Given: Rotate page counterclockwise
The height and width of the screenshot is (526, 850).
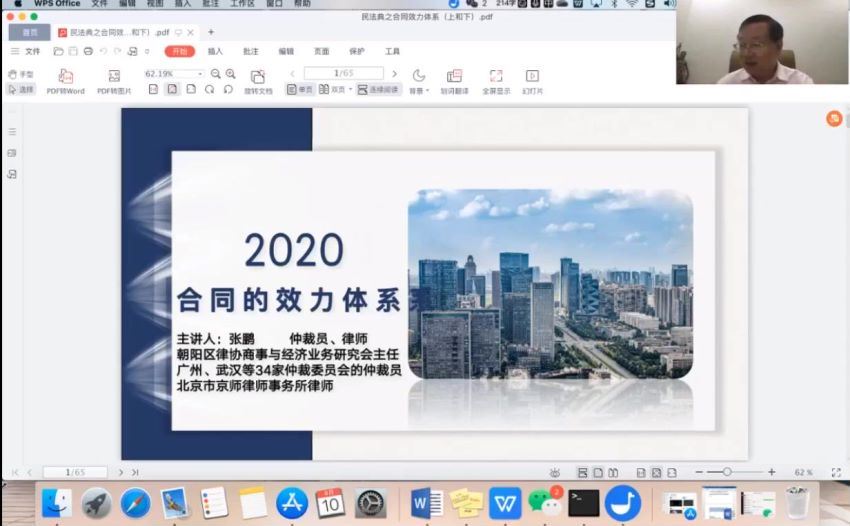Looking at the screenshot, I should [x=228, y=89].
